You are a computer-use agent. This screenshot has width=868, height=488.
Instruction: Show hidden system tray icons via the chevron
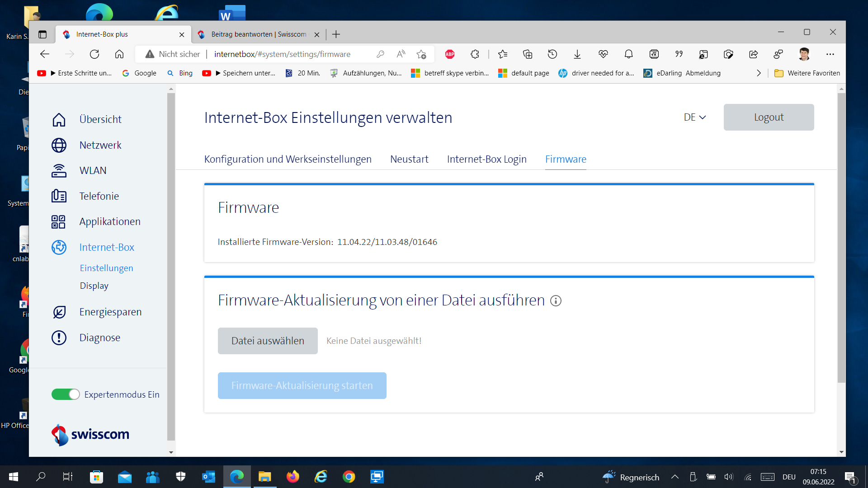675,477
